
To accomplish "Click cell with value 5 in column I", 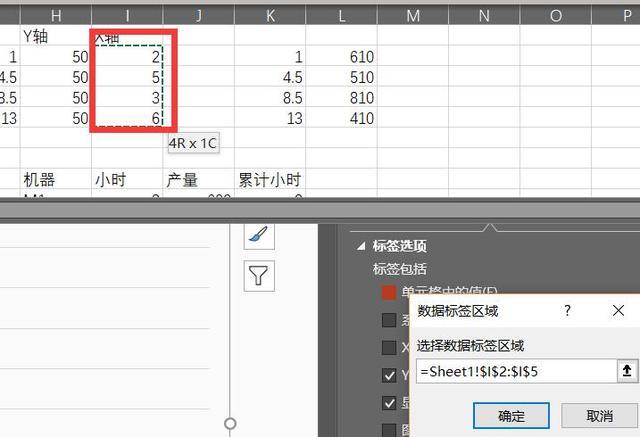I will coord(127,77).
